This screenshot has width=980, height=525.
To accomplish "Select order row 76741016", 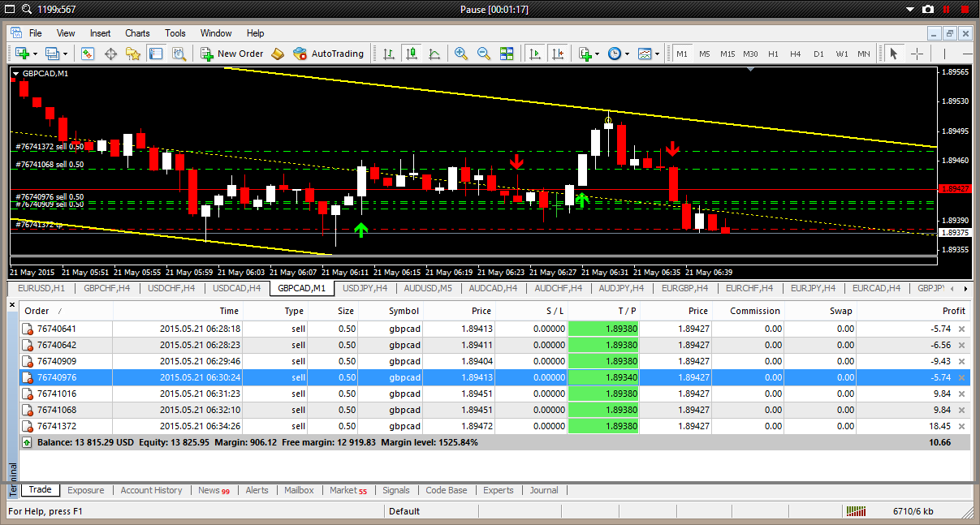I will [494, 394].
